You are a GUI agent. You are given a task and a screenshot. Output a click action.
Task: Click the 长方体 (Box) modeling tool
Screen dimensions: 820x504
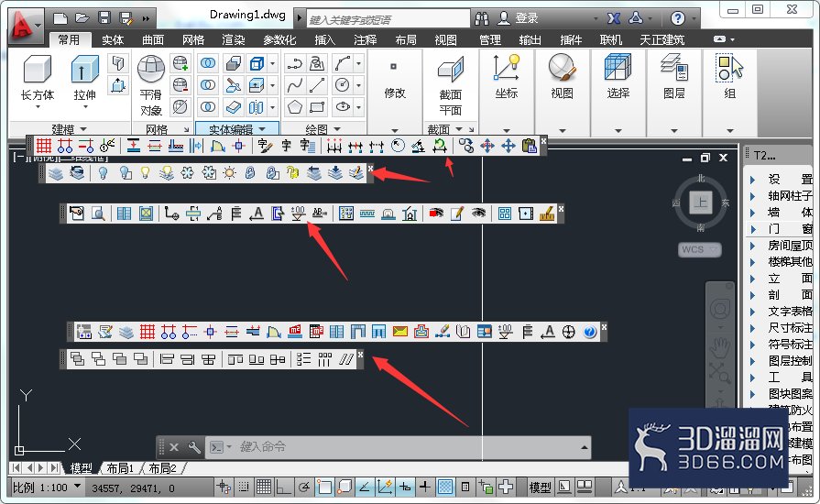point(38,79)
